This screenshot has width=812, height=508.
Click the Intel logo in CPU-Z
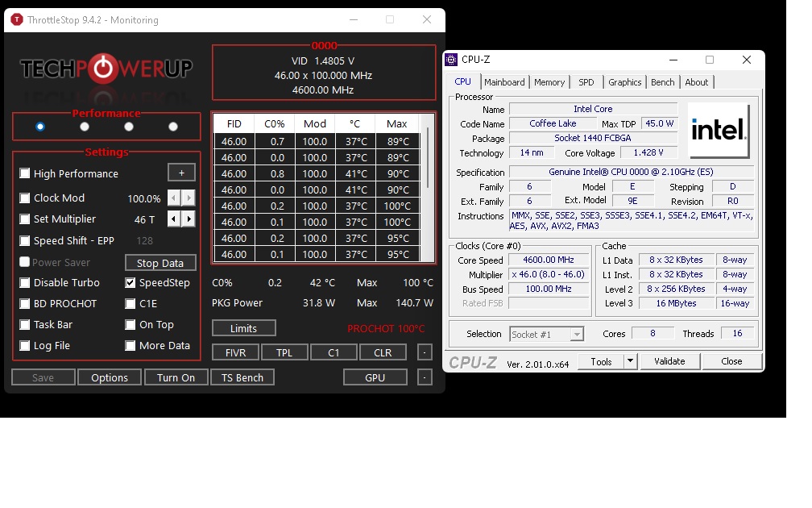719,130
